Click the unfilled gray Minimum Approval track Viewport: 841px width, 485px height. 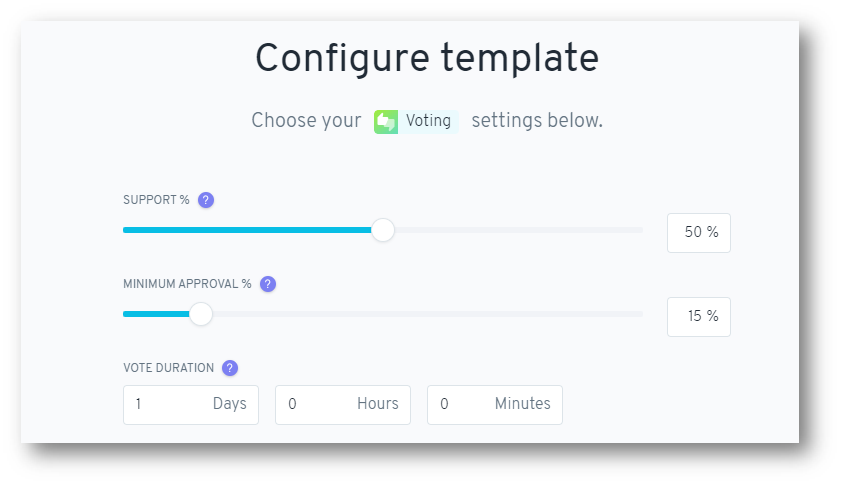[x=428, y=314]
